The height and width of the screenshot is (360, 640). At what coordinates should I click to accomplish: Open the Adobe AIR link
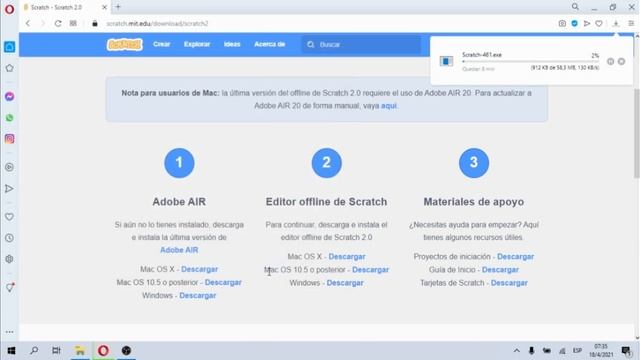(x=179, y=250)
